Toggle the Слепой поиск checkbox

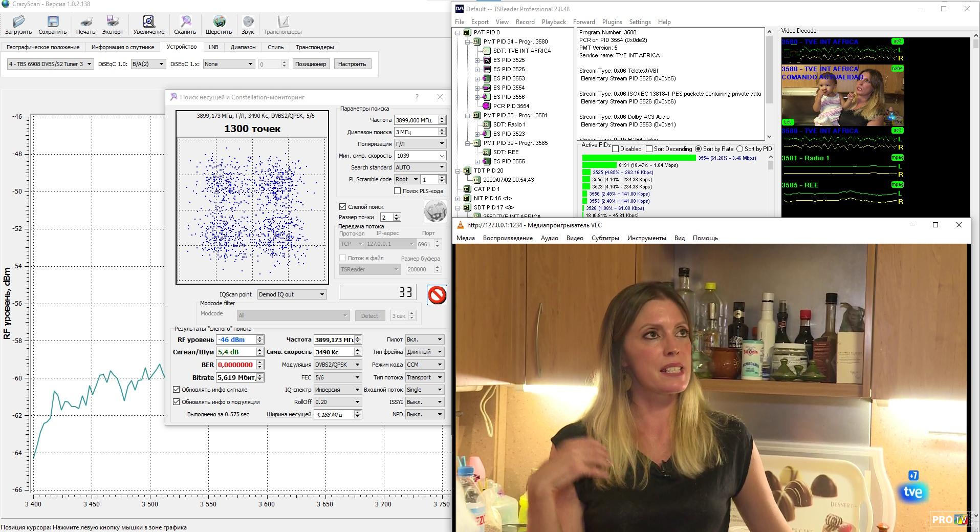[343, 207]
